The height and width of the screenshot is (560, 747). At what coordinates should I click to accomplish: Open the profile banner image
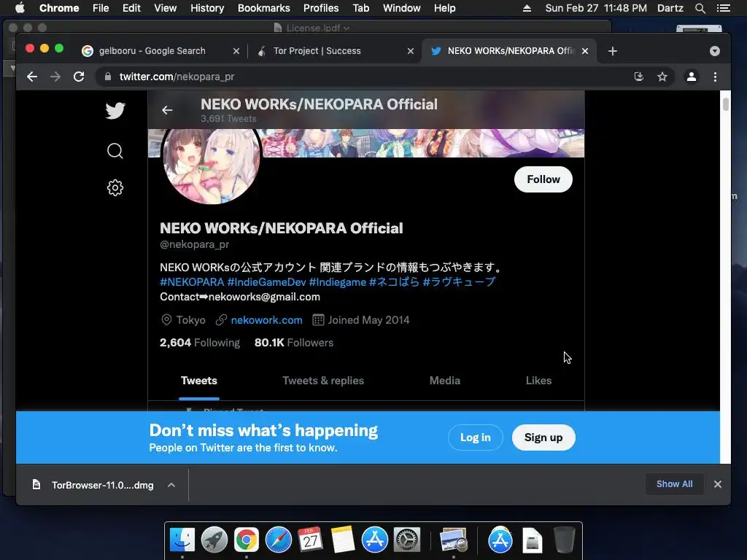point(424,143)
